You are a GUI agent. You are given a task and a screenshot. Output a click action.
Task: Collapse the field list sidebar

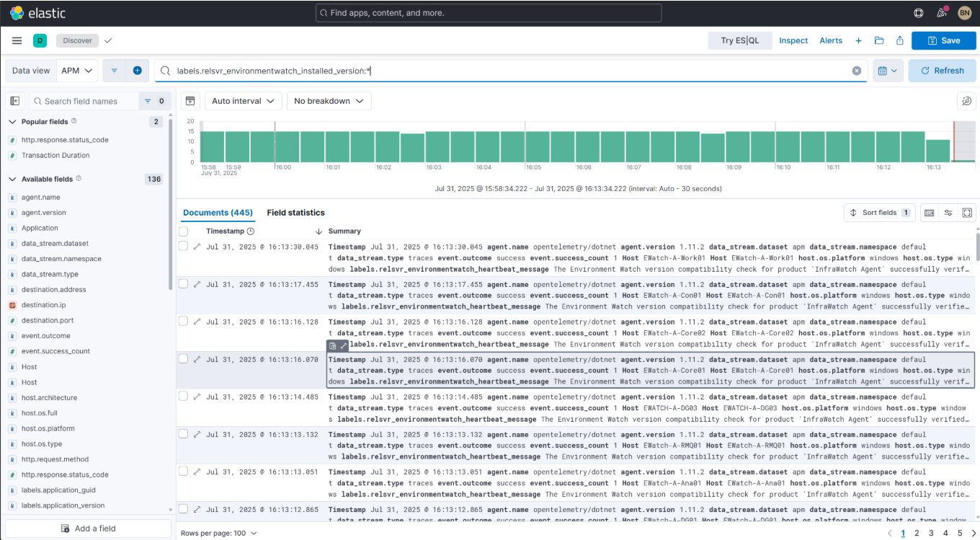15,101
